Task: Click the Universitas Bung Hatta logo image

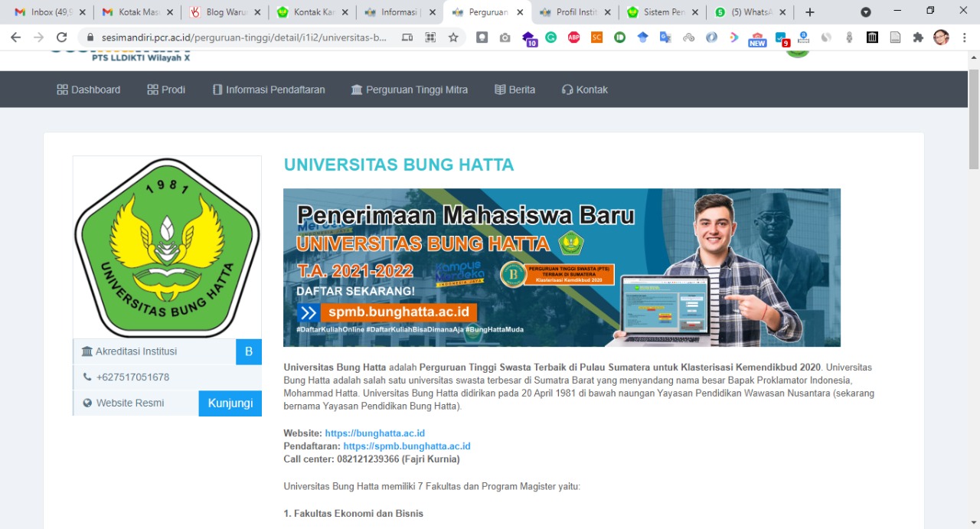Action: 167,247
